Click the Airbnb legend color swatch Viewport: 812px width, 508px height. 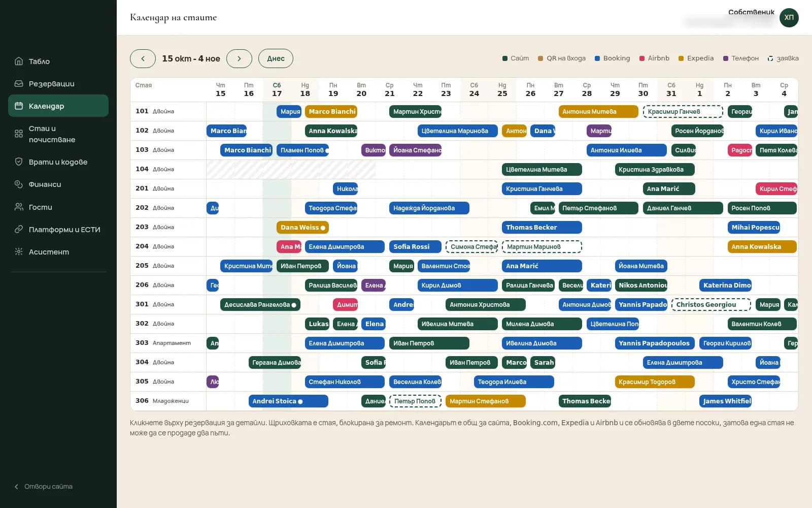pyautogui.click(x=642, y=58)
